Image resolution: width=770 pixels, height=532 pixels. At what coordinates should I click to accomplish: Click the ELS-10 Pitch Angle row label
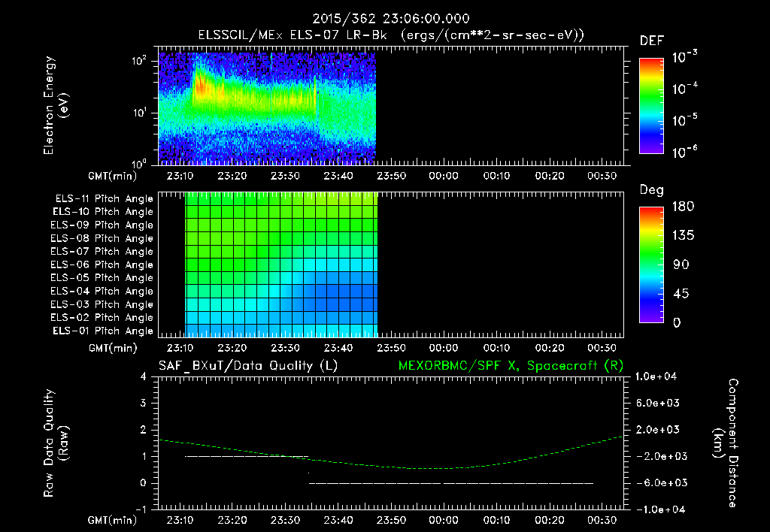click(103, 212)
